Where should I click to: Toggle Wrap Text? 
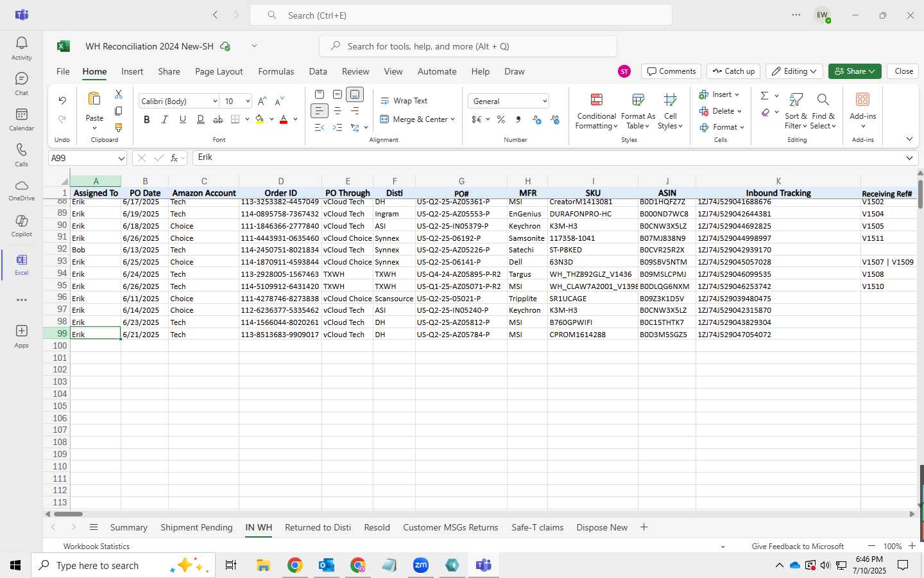404,101
